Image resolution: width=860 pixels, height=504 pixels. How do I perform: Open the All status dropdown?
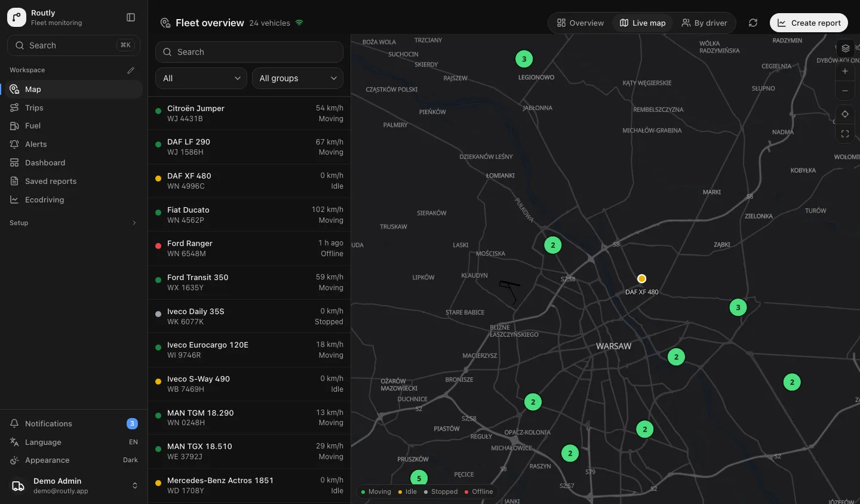(x=201, y=78)
